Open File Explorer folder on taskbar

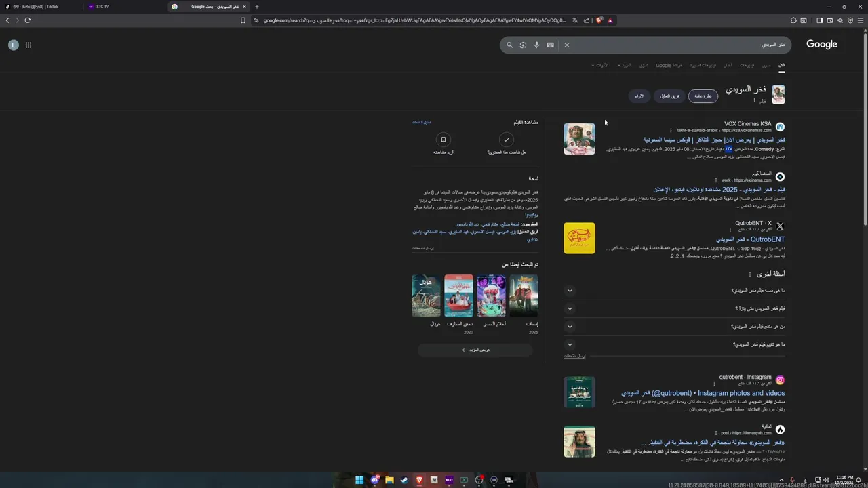pyautogui.click(x=389, y=480)
